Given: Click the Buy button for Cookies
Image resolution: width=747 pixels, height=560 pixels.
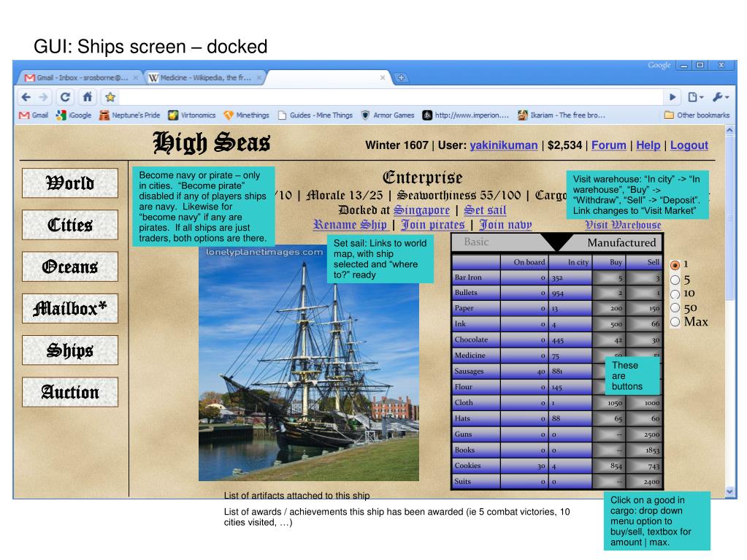Looking at the screenshot, I should 609,466.
